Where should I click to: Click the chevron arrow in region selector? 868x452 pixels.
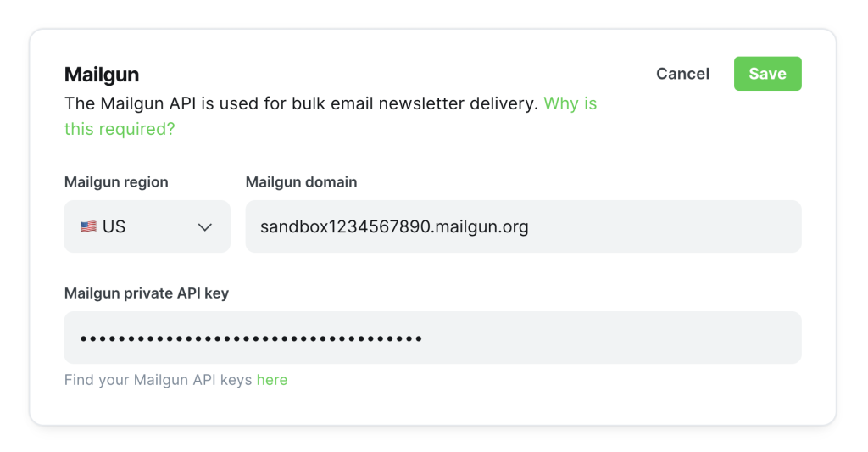pos(204,227)
